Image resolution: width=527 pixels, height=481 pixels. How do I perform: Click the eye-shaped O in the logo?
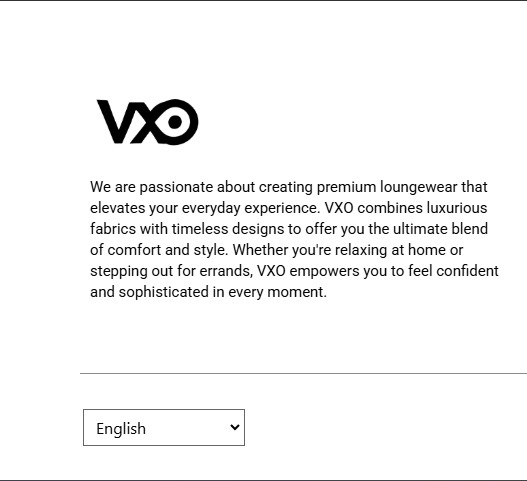[x=175, y=122]
